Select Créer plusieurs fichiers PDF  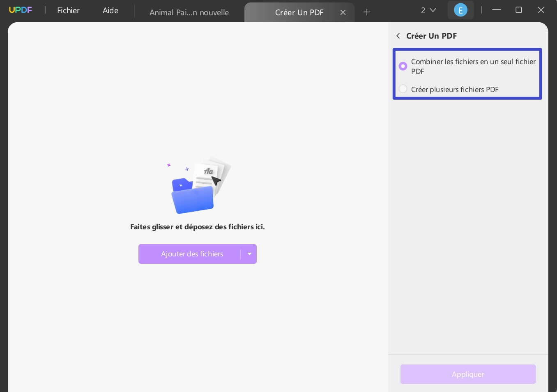[403, 89]
